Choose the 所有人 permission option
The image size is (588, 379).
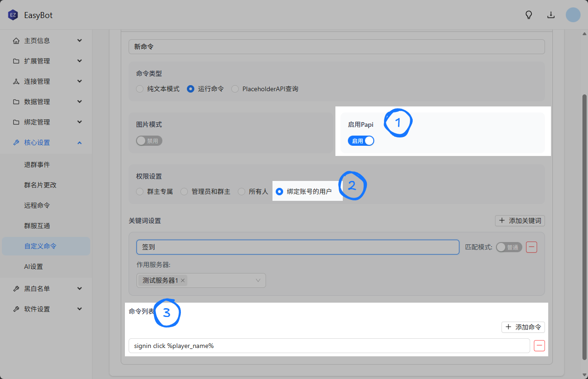(x=241, y=192)
